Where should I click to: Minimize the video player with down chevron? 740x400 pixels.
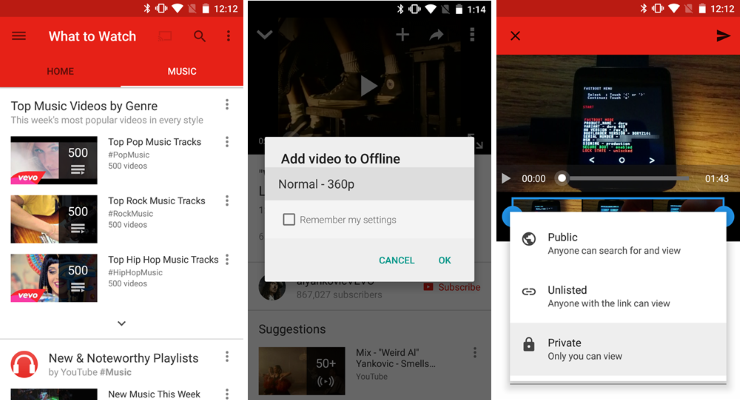pos(265,34)
